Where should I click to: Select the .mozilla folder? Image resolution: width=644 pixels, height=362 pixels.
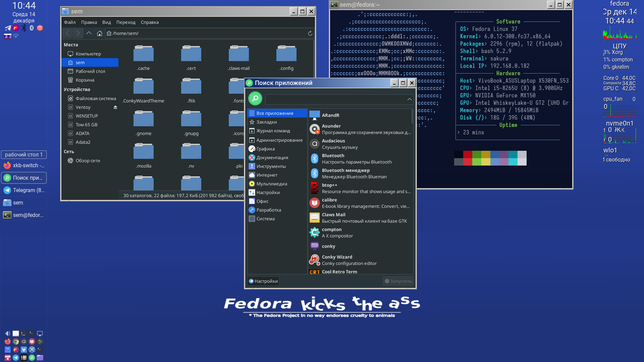click(144, 156)
